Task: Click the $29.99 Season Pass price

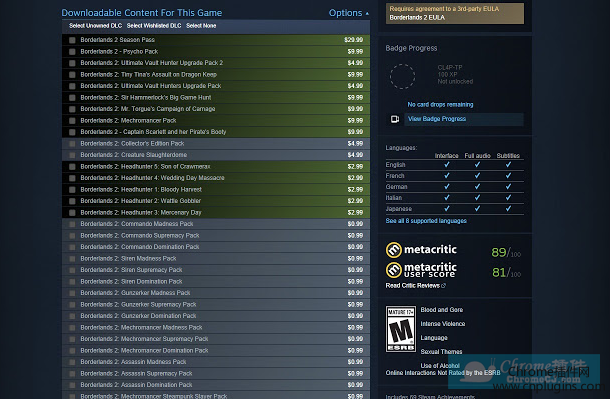Action: point(354,40)
